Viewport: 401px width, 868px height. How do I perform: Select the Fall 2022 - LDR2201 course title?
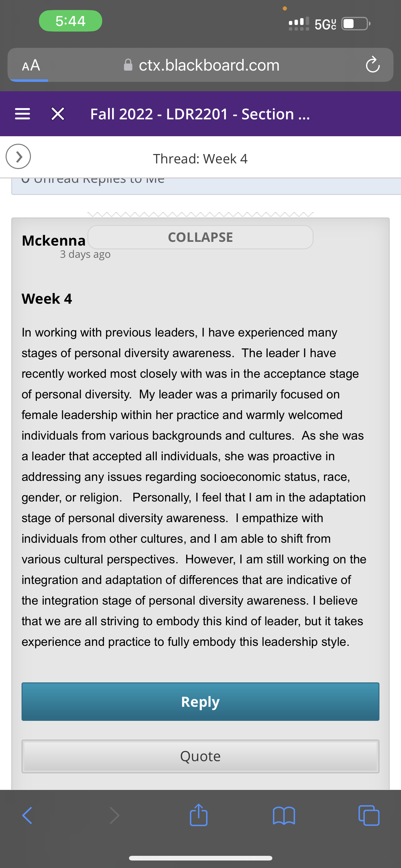pyautogui.click(x=200, y=114)
